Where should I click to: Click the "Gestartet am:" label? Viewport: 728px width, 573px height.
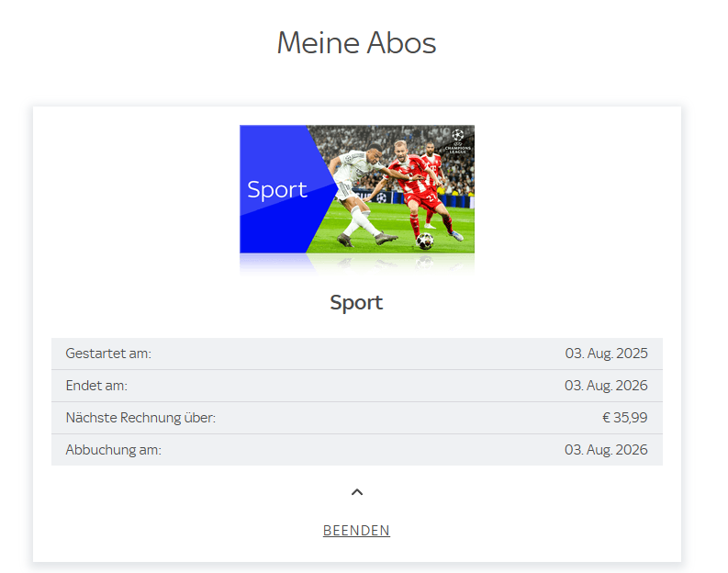[x=108, y=354]
